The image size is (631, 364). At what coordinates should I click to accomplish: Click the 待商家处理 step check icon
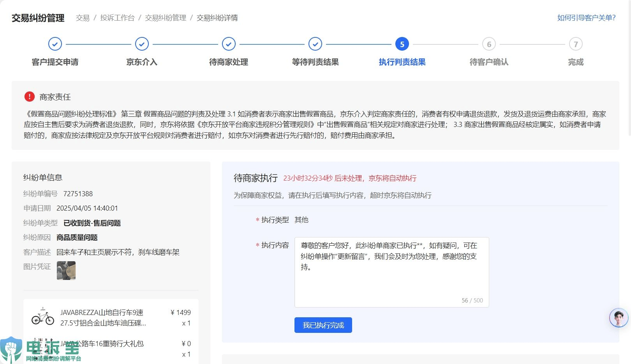coord(228,44)
